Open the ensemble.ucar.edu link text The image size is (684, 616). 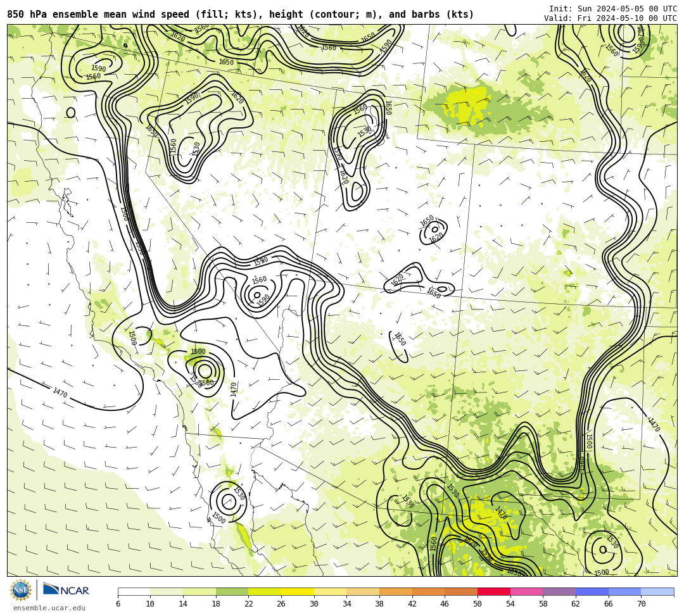pyautogui.click(x=49, y=608)
